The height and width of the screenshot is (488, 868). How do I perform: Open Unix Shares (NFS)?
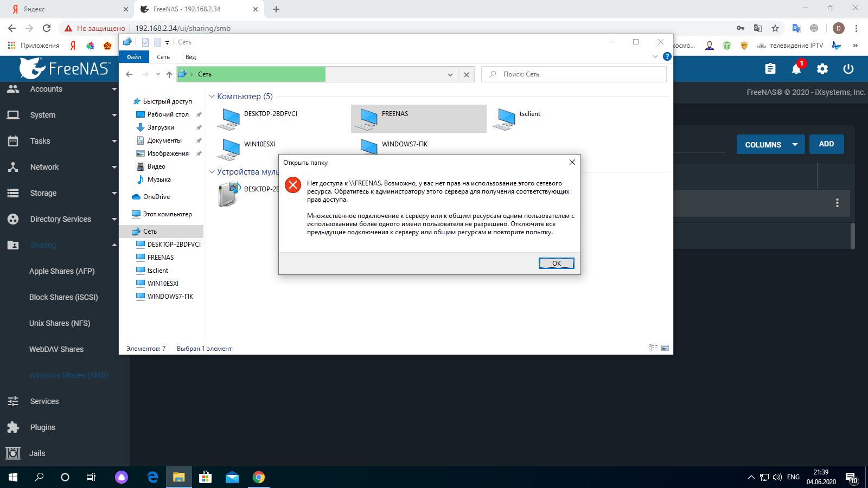point(60,323)
